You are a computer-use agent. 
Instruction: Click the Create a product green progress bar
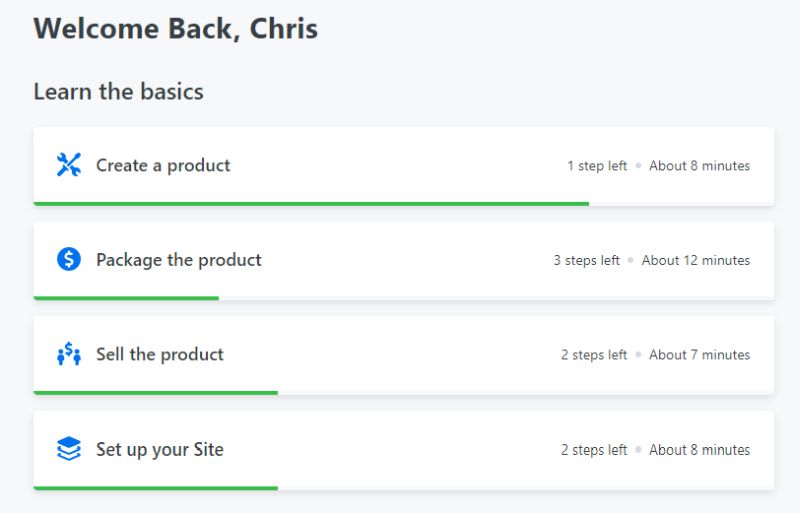[x=311, y=204]
